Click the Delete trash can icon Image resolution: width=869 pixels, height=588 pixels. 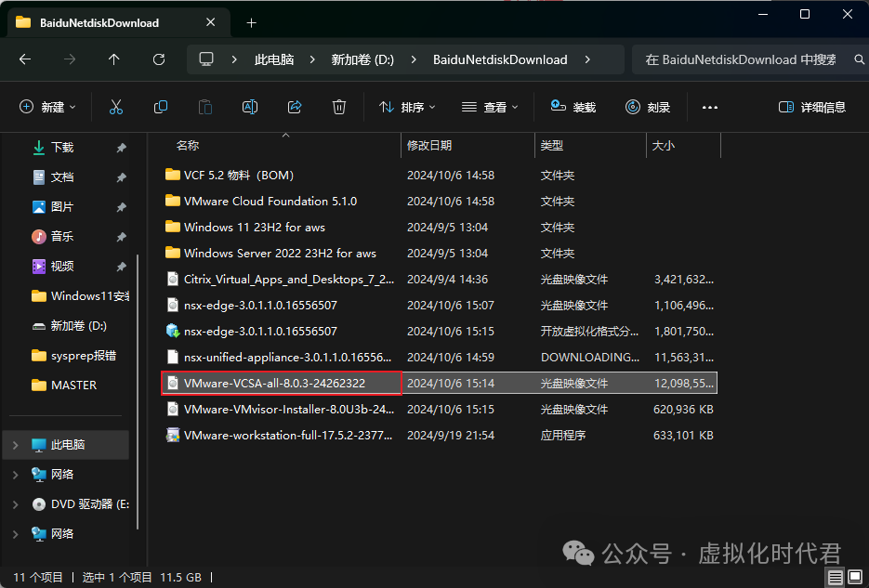339,107
